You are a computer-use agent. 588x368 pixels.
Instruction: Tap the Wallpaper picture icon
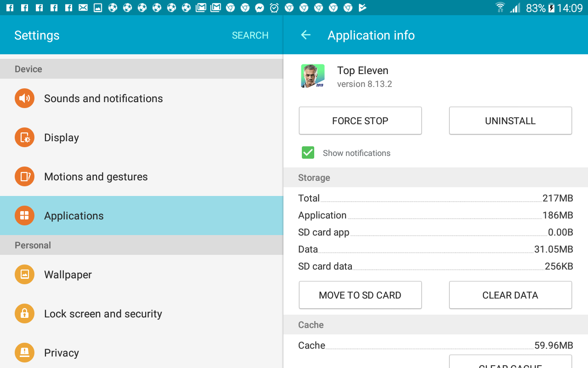tap(24, 275)
